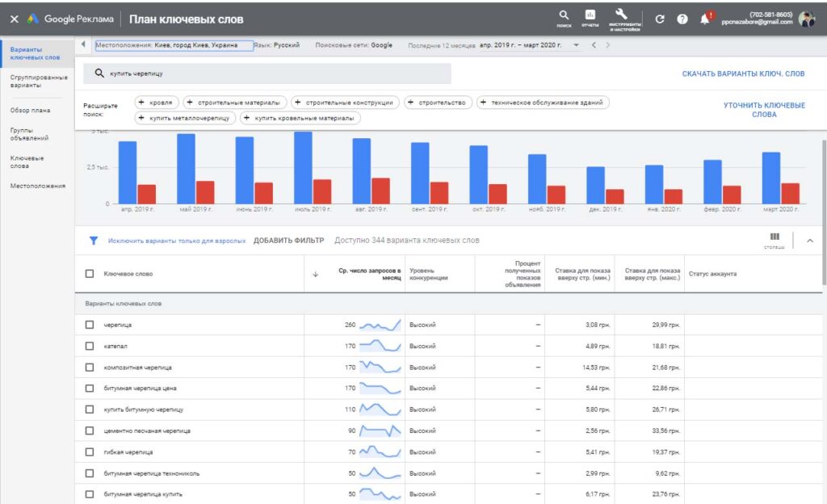Click the 'ДОБАВИТЬ ФИЛЬТР' button

point(288,240)
